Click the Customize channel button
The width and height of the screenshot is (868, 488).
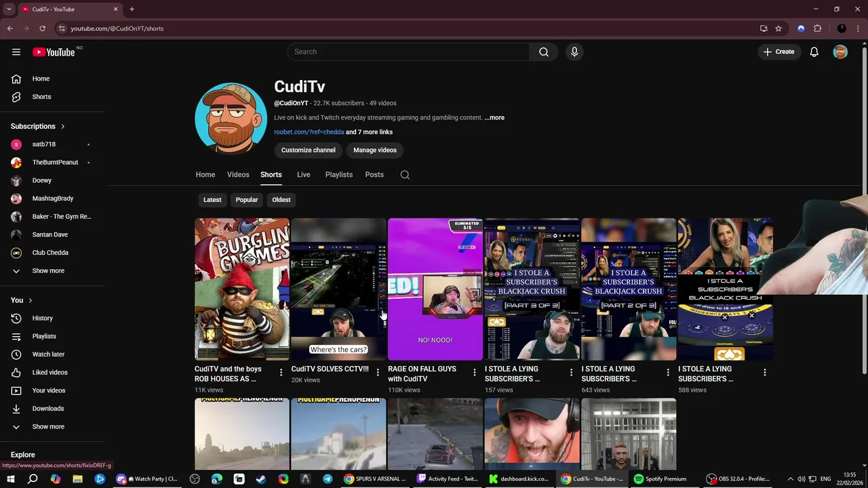point(309,150)
